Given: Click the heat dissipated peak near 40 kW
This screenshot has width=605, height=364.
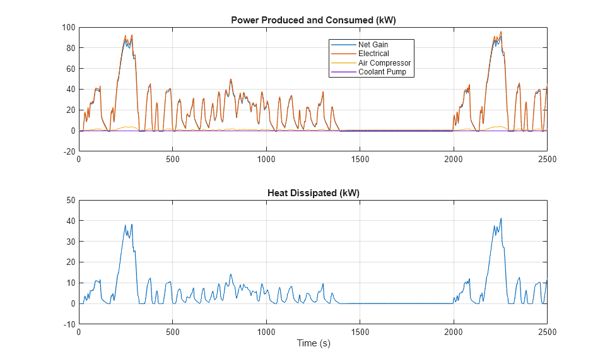Looking at the screenshot, I should pos(501,219).
